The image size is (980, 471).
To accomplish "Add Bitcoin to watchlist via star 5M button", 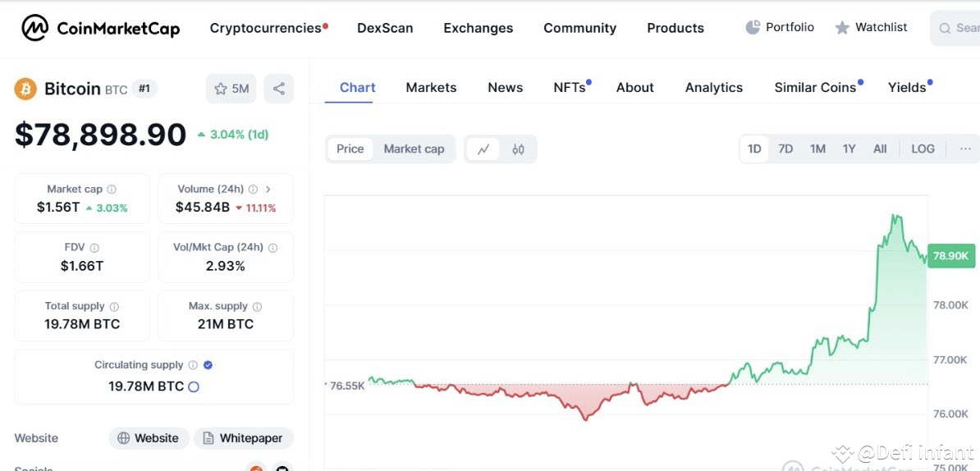I will click(x=231, y=89).
